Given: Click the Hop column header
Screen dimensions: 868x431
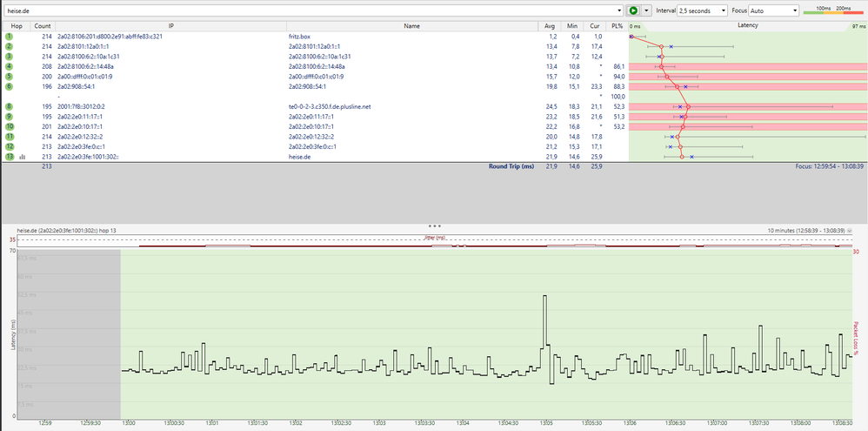Looking at the screenshot, I should (x=17, y=26).
